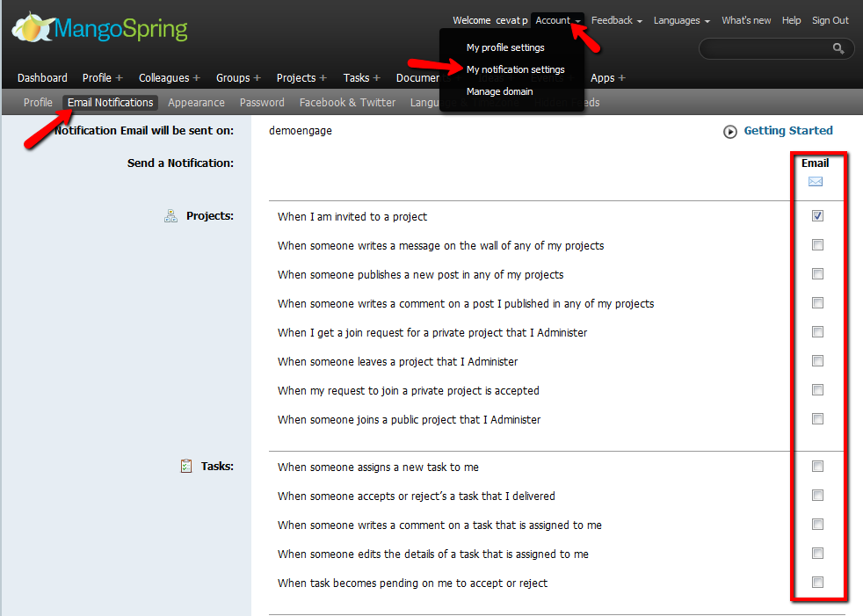Open the Apps menu

click(602, 77)
